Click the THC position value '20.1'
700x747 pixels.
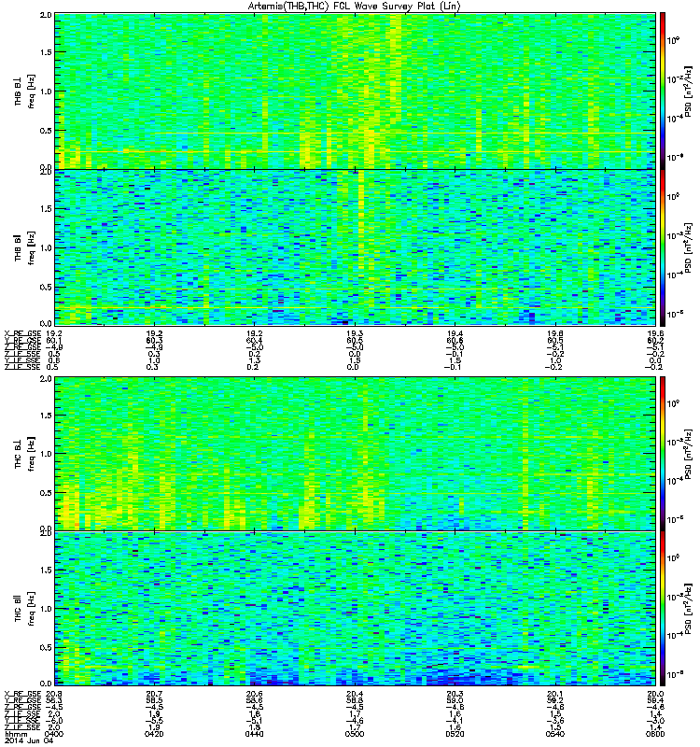(554, 694)
